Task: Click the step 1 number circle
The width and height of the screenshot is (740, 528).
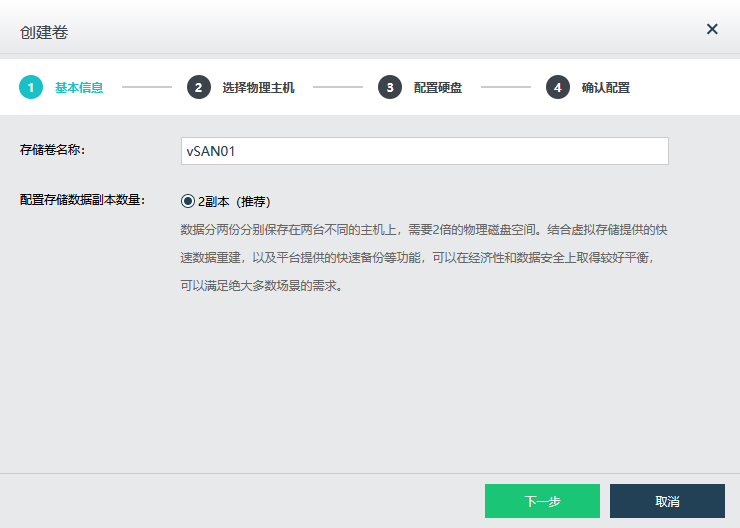Action: tap(31, 87)
